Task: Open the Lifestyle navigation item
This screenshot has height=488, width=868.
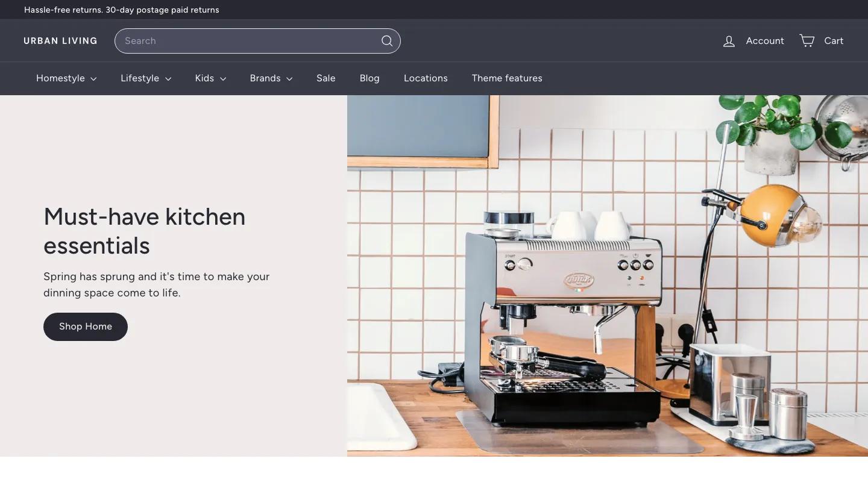Action: [x=146, y=78]
